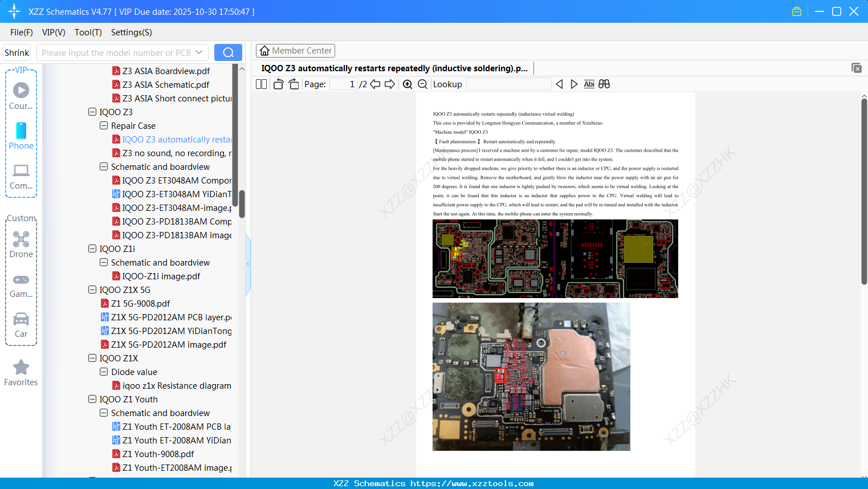Open Z1 Youth ET-2008AM YiDian file
Screen dimensions: 868x489
[172, 440]
